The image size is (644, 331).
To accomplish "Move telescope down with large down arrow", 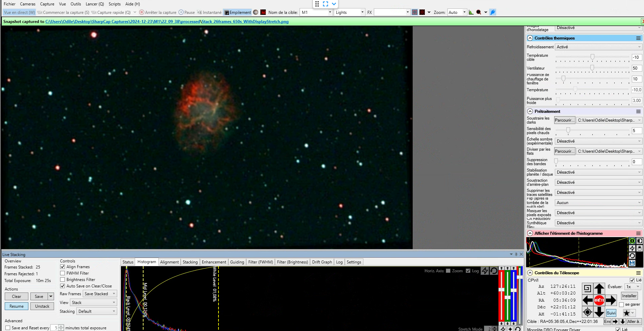I will click(x=599, y=312).
